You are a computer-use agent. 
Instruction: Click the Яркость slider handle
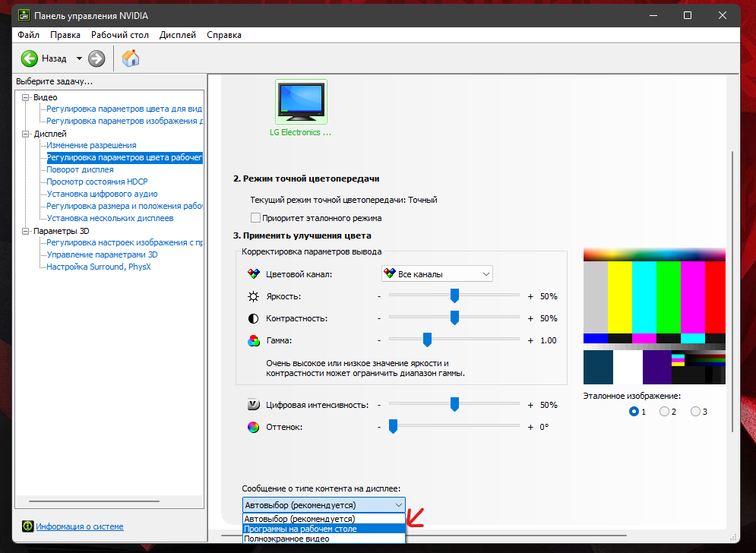[454, 296]
